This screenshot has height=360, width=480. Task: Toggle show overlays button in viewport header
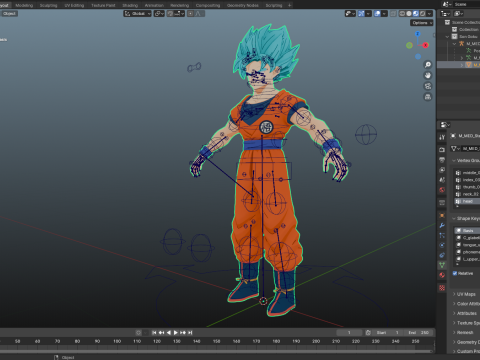[377, 13]
